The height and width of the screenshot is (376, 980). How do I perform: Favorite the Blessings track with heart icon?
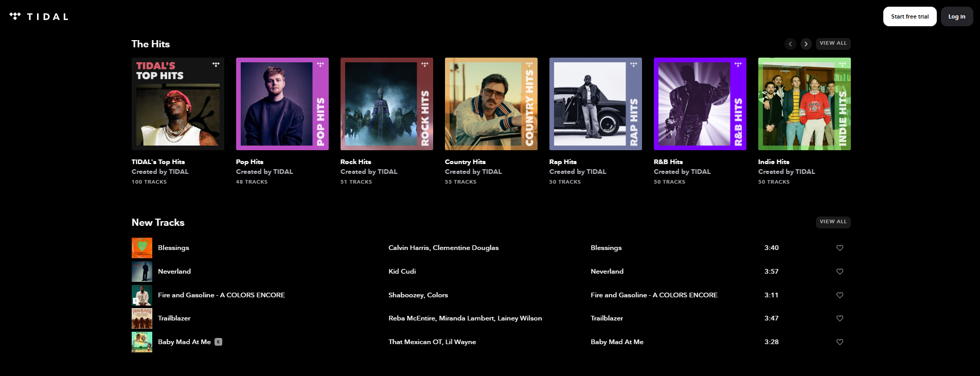pos(840,248)
